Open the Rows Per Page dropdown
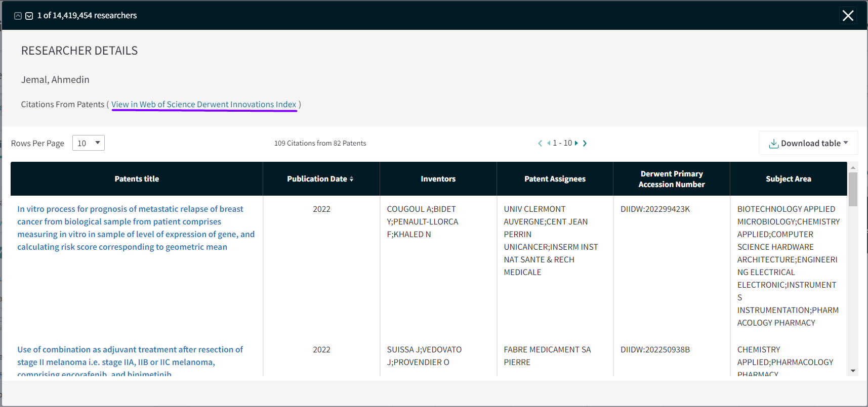This screenshot has height=407, width=868. pos(89,143)
